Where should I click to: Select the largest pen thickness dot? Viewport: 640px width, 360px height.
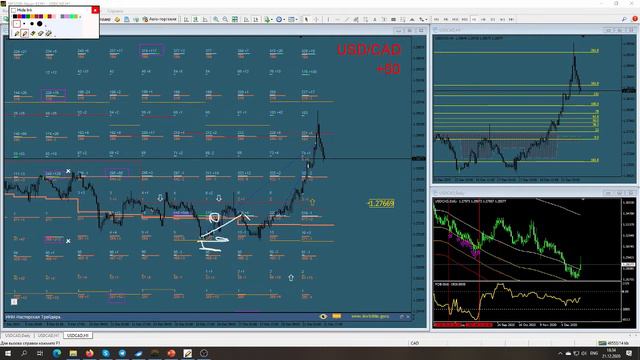pyautogui.click(x=40, y=24)
